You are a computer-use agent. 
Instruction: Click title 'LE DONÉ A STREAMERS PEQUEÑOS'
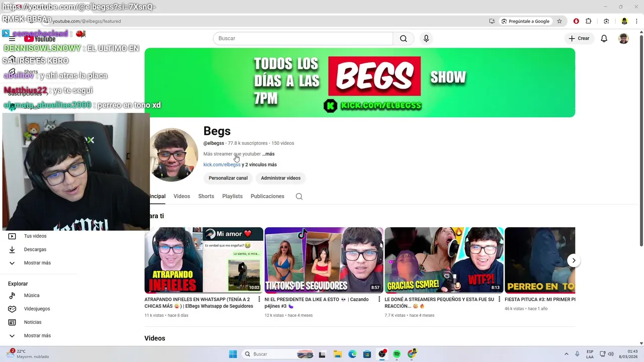tap(439, 303)
